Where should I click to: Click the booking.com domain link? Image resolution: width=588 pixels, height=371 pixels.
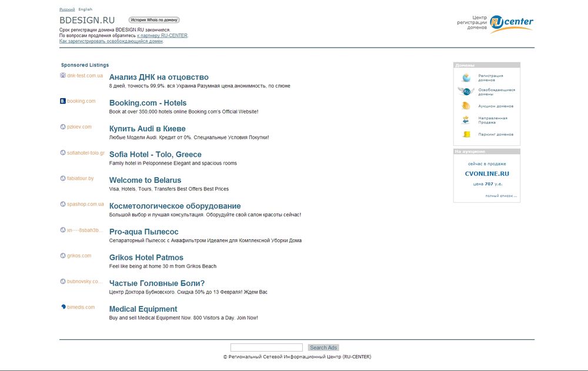click(81, 101)
